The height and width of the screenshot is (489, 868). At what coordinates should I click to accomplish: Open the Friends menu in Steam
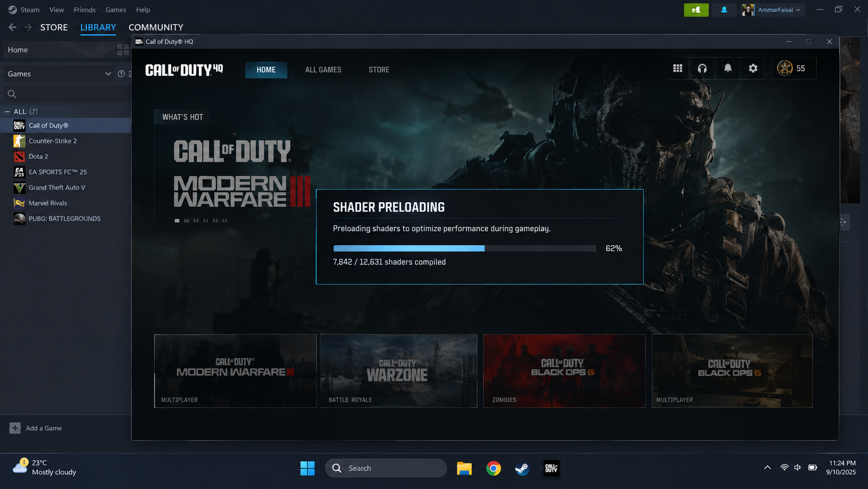85,10
